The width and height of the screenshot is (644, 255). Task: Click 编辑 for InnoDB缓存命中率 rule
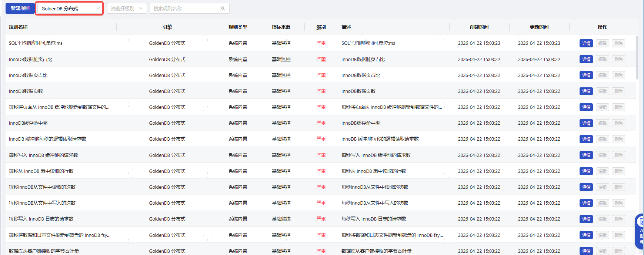point(603,123)
